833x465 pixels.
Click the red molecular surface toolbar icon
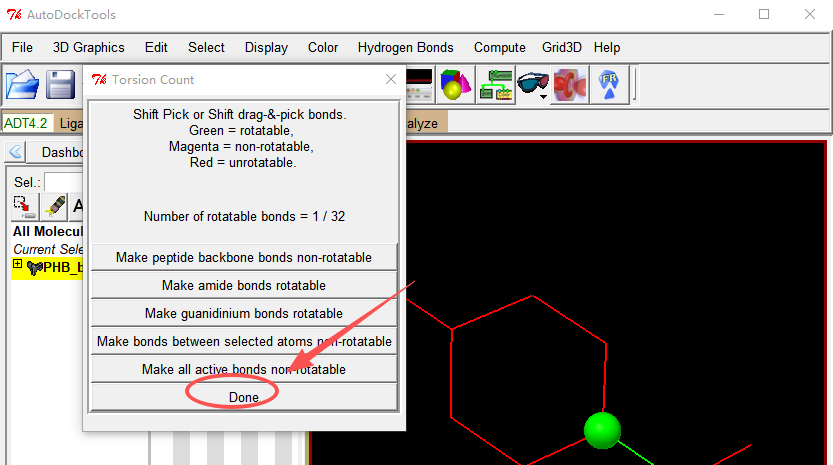(x=570, y=84)
